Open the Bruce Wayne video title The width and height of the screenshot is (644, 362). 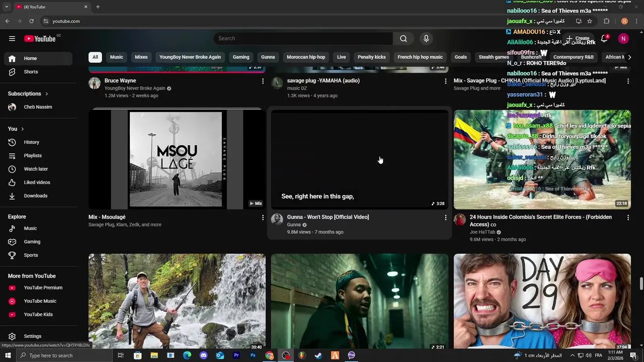pos(120,80)
